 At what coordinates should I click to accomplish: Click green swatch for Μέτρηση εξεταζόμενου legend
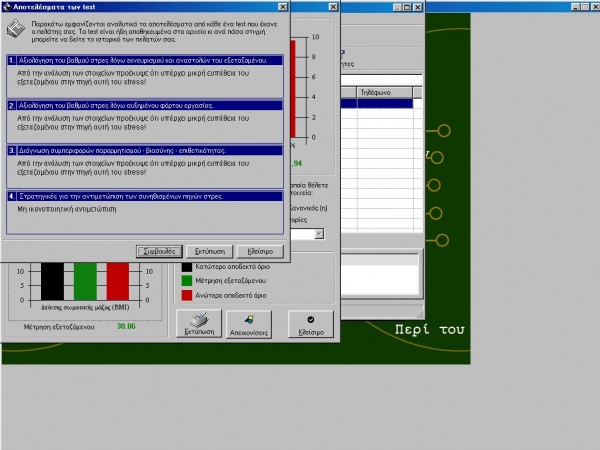pos(187,281)
